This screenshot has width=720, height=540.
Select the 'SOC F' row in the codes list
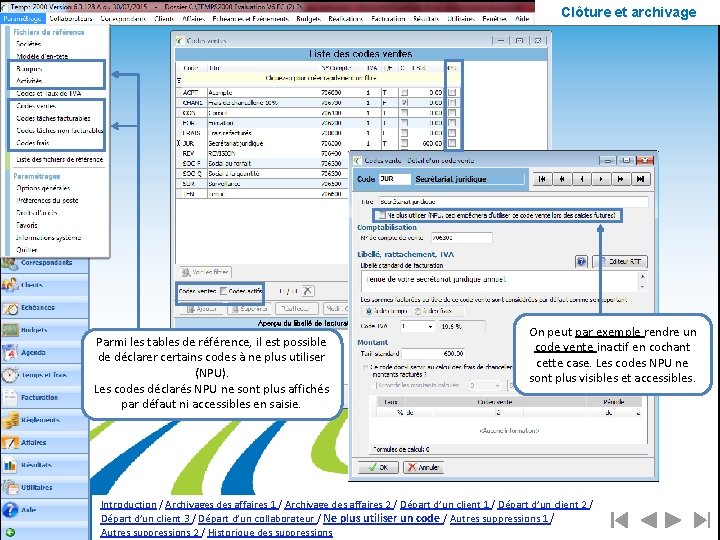click(262, 163)
